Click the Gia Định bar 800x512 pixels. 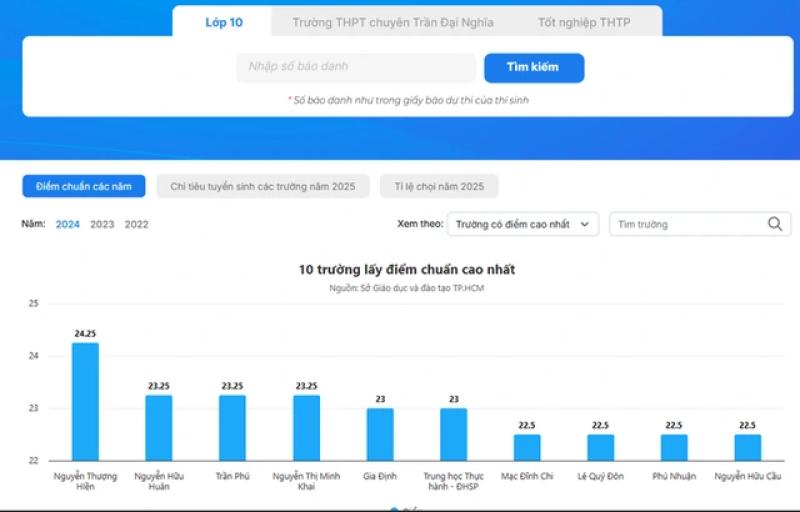(380, 434)
